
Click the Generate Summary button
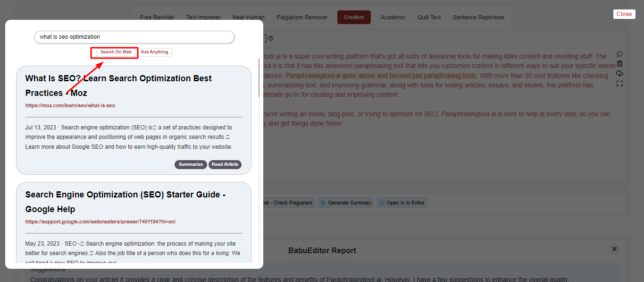tap(346, 203)
